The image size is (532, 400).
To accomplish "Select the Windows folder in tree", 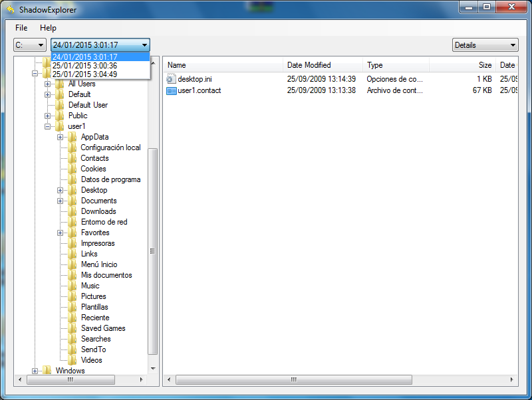I will coord(70,371).
